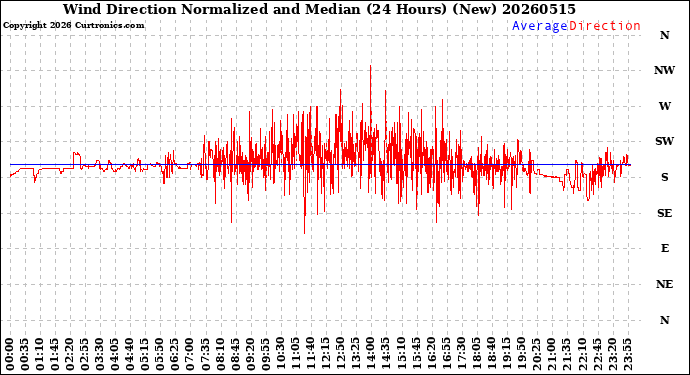Click the 18:40 time axis label
The height and width of the screenshot is (375, 690).
pos(491,354)
